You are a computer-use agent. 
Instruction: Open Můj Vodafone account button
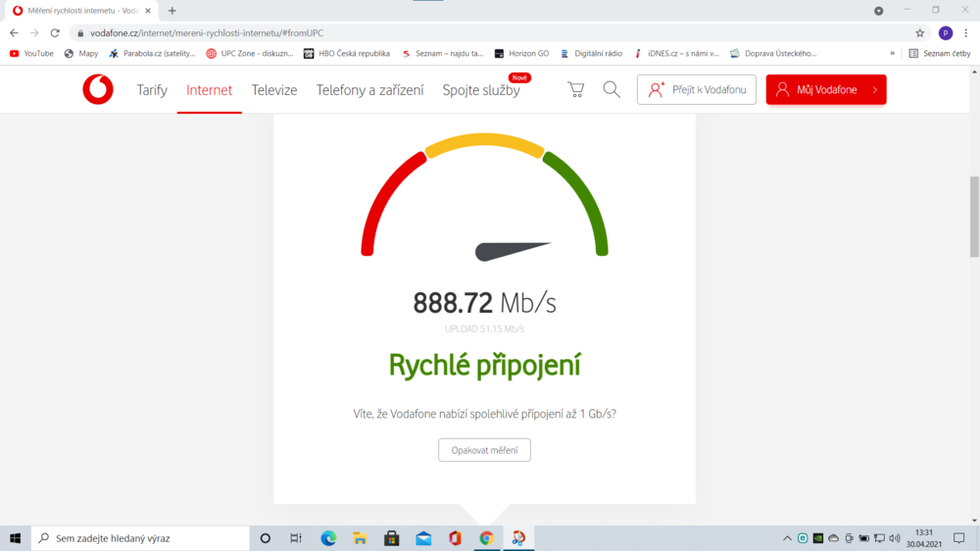tap(825, 89)
